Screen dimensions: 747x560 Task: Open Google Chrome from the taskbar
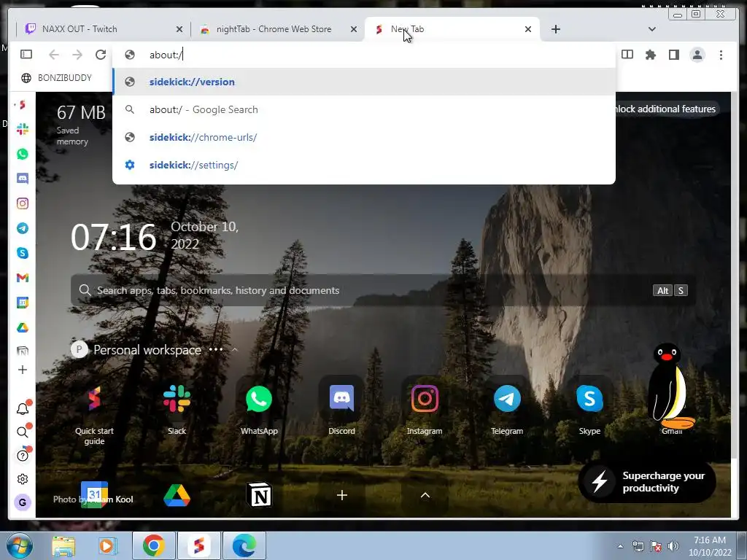pos(153,545)
